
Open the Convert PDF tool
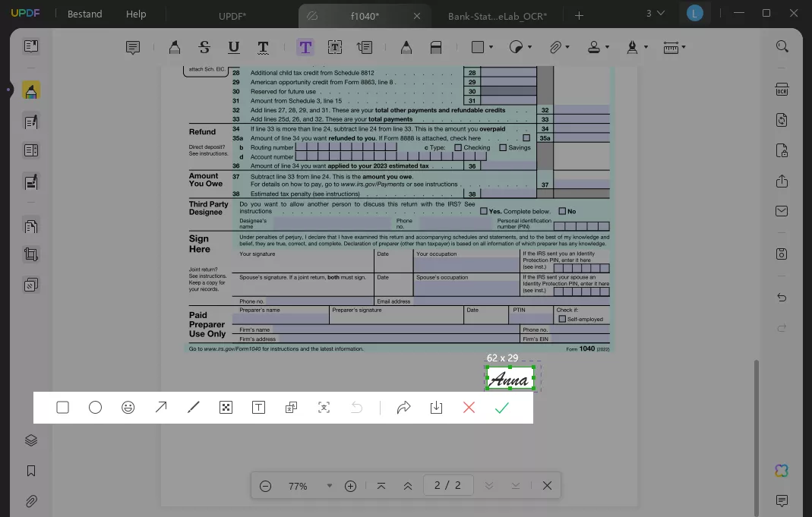782,120
